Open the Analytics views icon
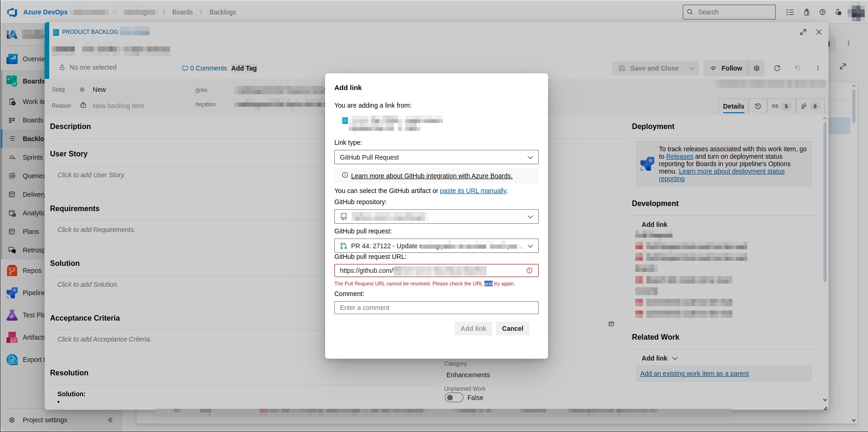The image size is (868, 432). click(12, 213)
